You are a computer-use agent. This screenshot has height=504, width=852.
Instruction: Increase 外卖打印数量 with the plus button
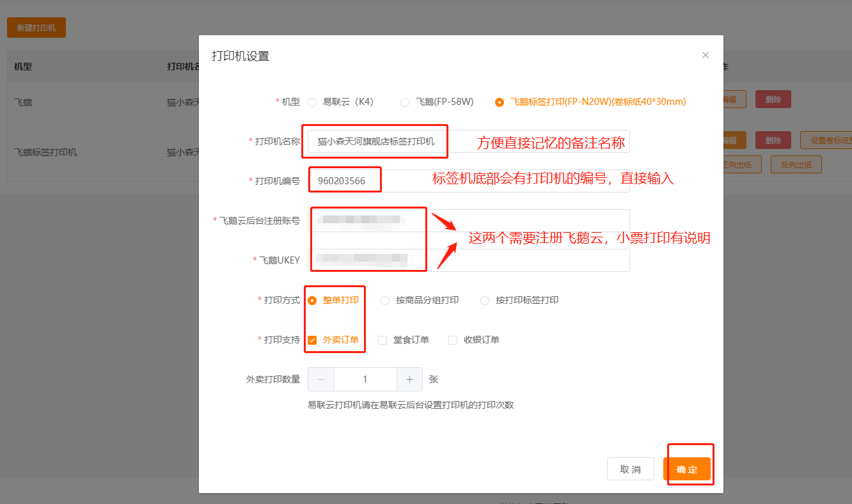(409, 379)
